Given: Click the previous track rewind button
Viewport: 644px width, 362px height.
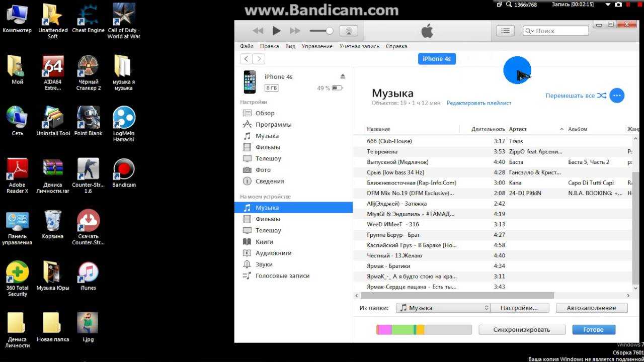Looking at the screenshot, I should [258, 31].
